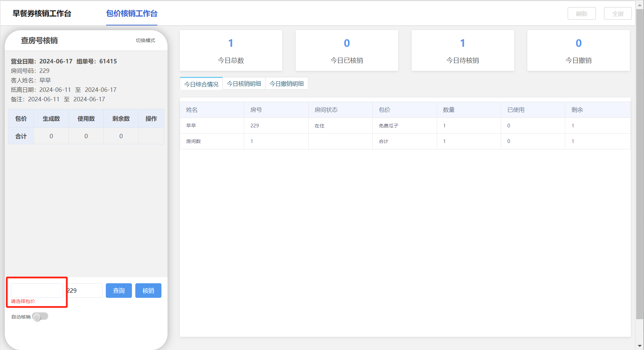Click the 使用数 header in left table
644x350 pixels.
(x=86, y=119)
